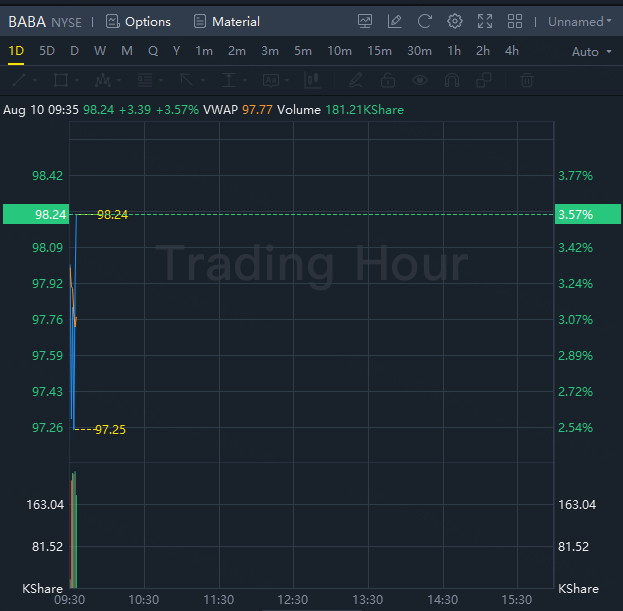
Task: Click the BABA ticker symbol
Action: pyautogui.click(x=27, y=21)
